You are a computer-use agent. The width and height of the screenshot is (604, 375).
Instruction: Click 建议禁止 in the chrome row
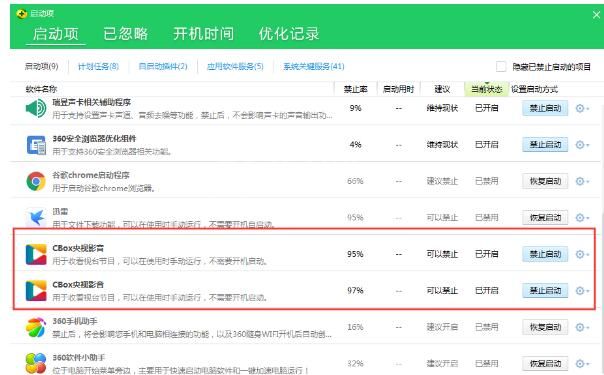click(x=442, y=181)
